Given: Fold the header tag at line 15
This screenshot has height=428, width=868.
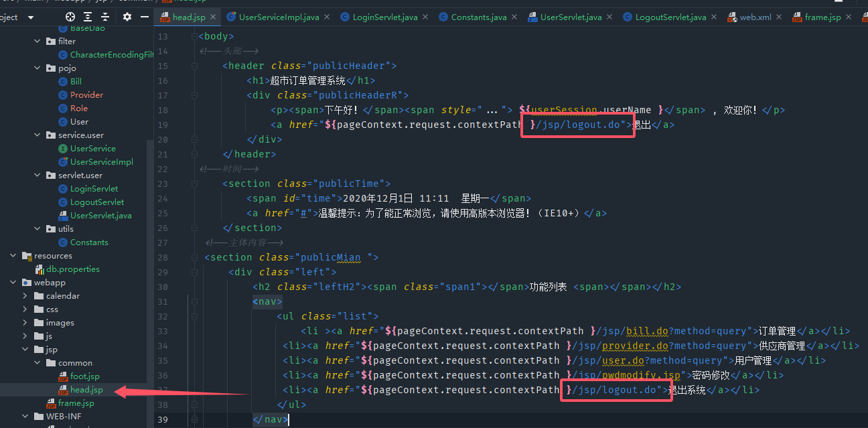Looking at the screenshot, I should (x=194, y=66).
